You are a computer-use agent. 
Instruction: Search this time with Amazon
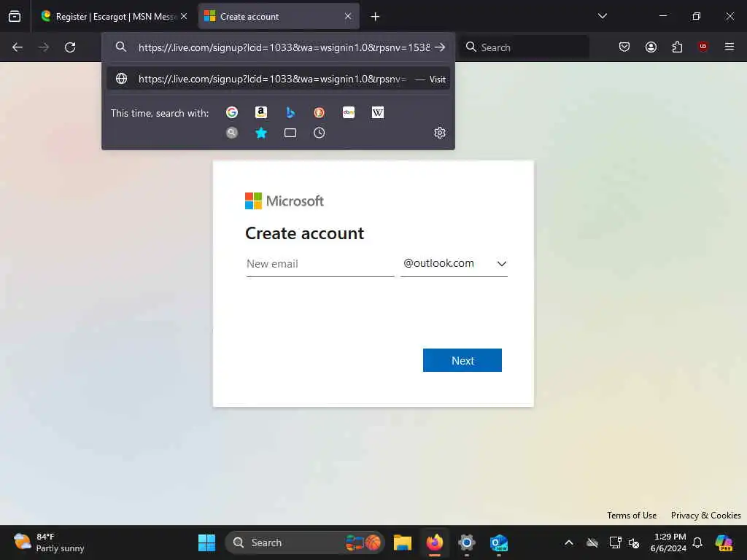[x=261, y=112]
